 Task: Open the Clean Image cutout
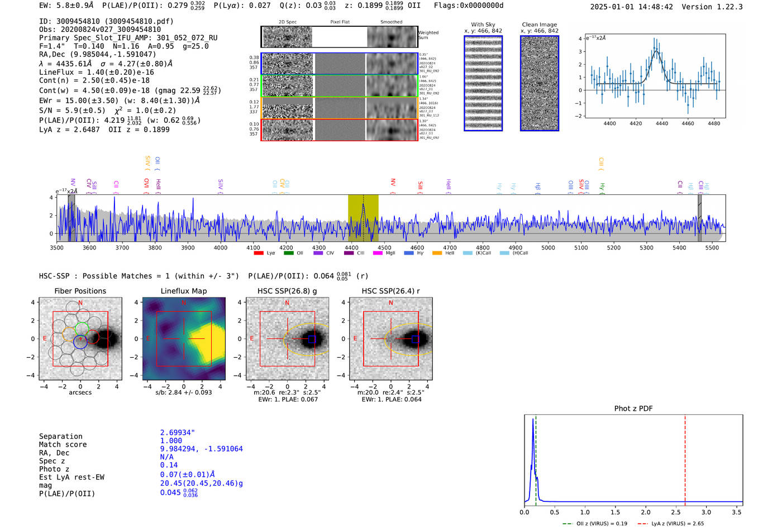coord(540,83)
